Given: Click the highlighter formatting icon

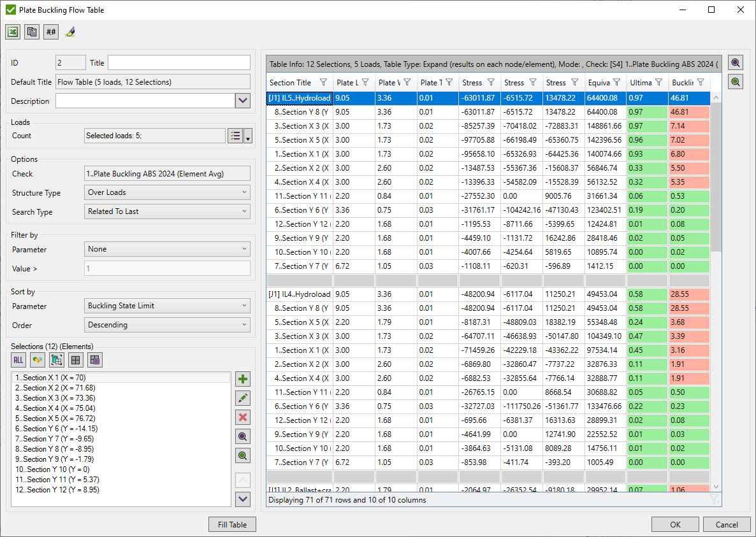Looking at the screenshot, I should 69,31.
